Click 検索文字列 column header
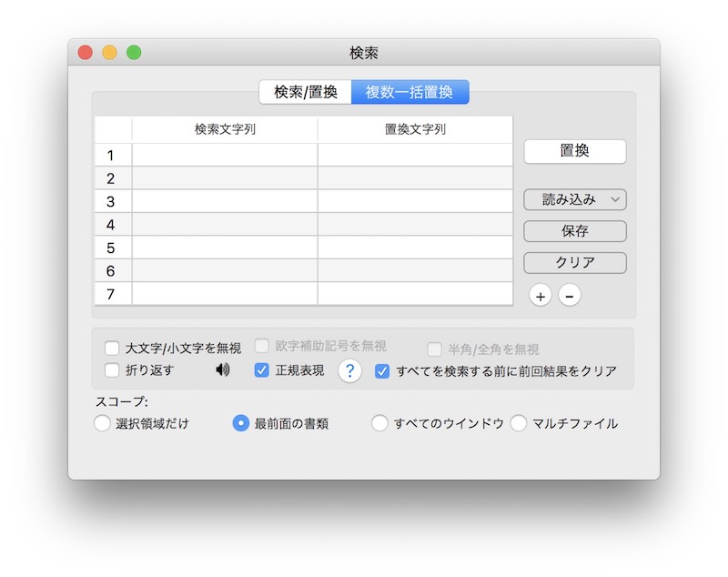Screen dimensions: 728x577 (225, 129)
